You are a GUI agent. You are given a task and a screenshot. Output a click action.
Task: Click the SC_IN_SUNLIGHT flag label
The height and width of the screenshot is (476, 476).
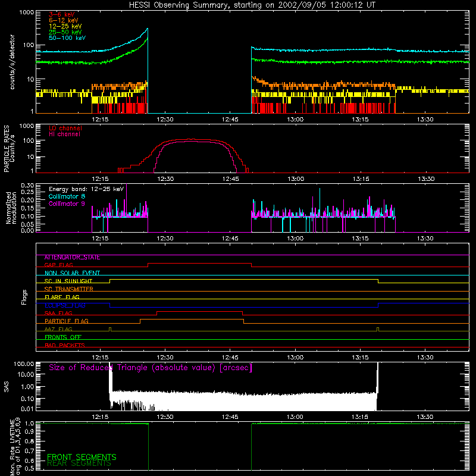pos(68,281)
